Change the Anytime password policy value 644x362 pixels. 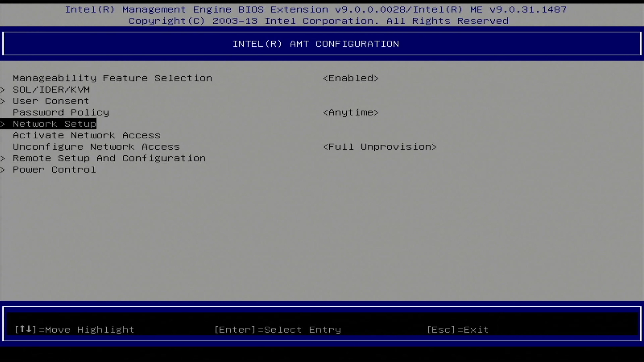point(351,113)
